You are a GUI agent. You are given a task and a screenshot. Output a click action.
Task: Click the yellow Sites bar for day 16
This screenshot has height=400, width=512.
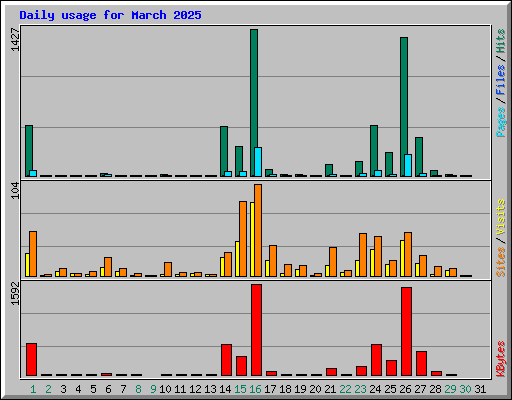(x=252, y=239)
